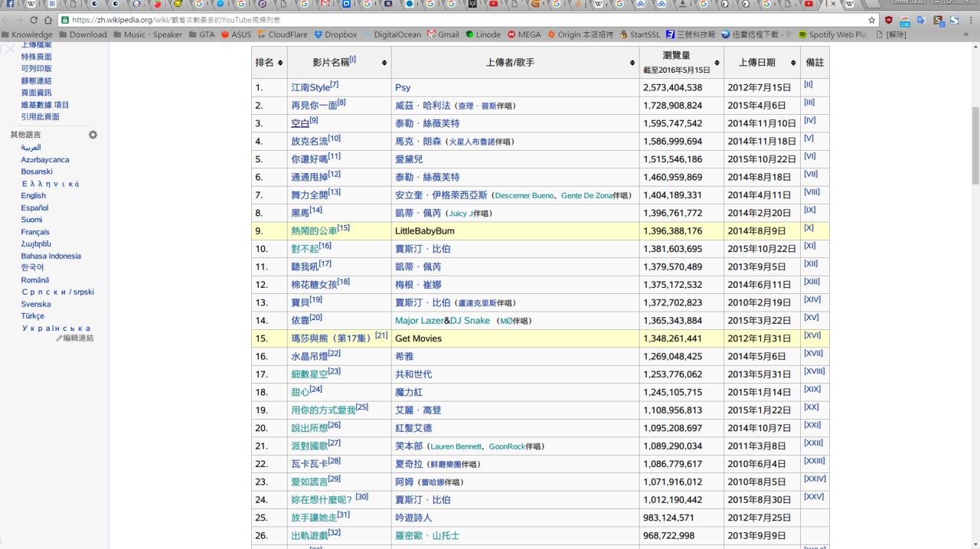980x549 pixels.
Task: Switch to the English language version
Action: coord(33,195)
